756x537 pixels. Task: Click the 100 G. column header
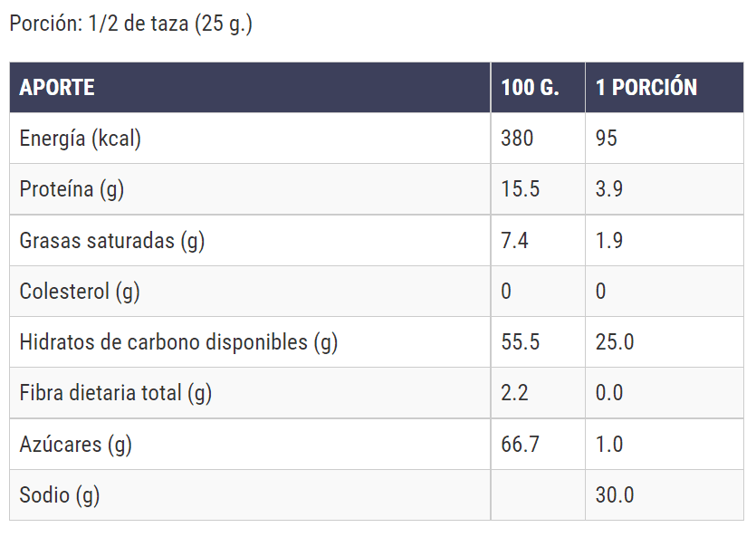pyautogui.click(x=530, y=88)
